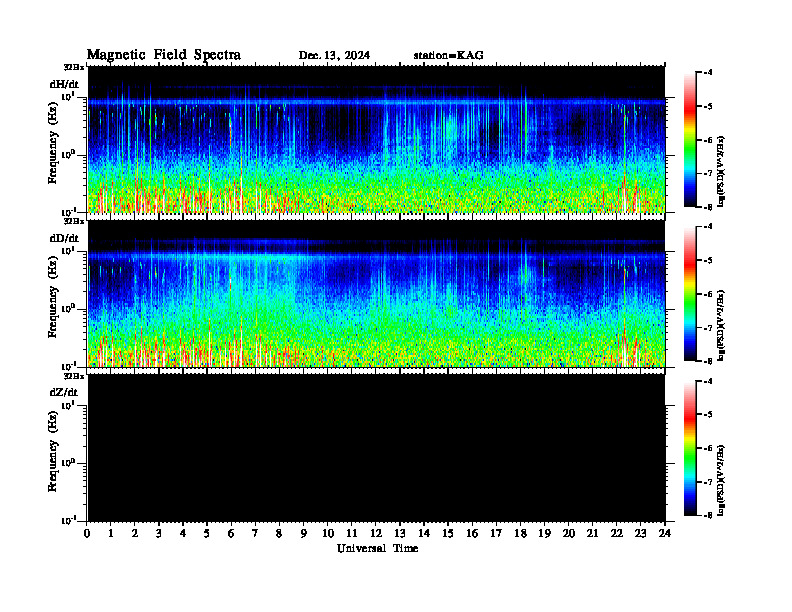792x612 pixels.
Task: Click inside the dD/dt spectrogram plot
Action: coord(376,294)
